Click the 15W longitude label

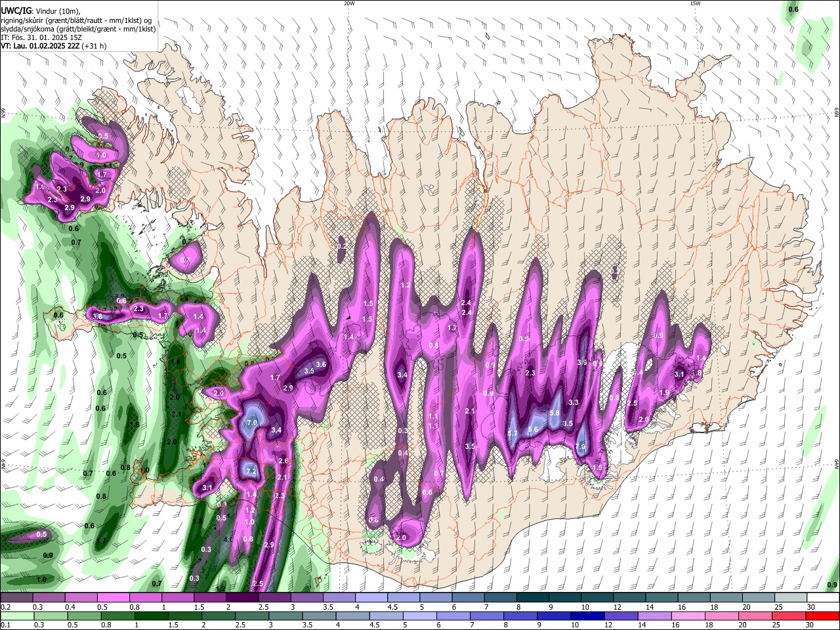tap(695, 3)
